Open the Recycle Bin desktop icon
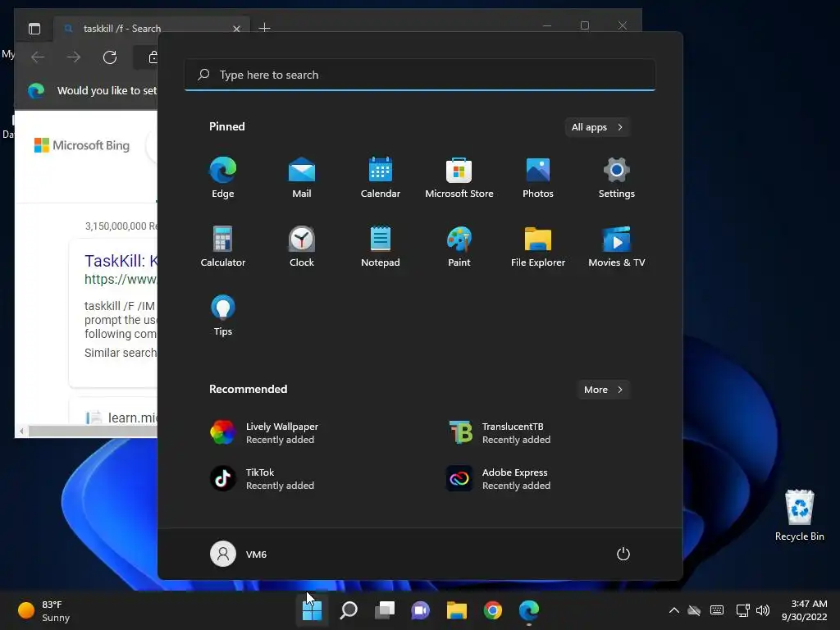Viewport: 840px width, 630px height. pos(799,515)
